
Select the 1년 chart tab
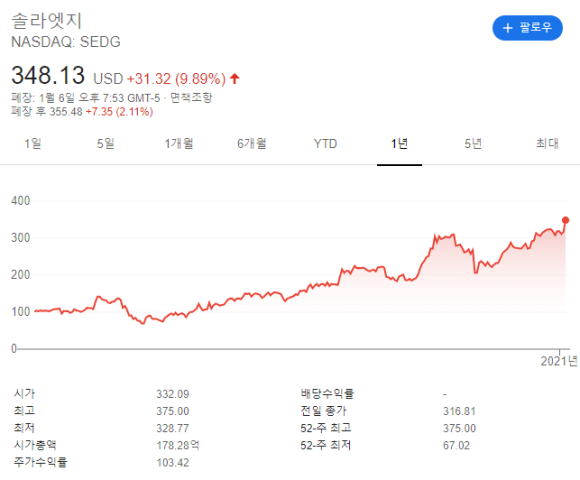point(399,143)
